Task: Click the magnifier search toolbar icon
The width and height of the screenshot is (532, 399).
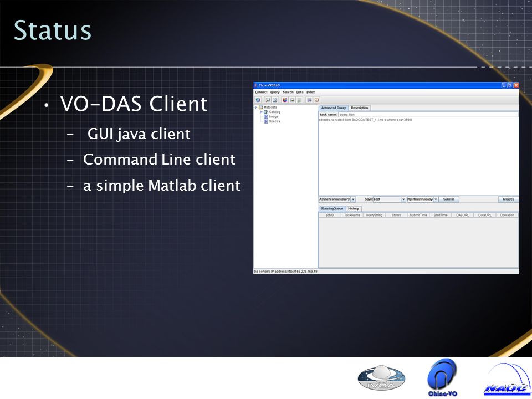Action: 268,100
